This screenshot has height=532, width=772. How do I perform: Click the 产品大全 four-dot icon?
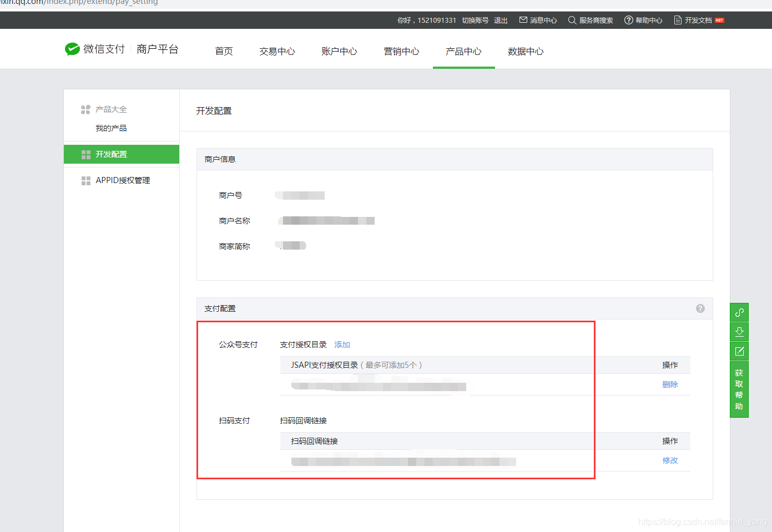tap(85, 110)
